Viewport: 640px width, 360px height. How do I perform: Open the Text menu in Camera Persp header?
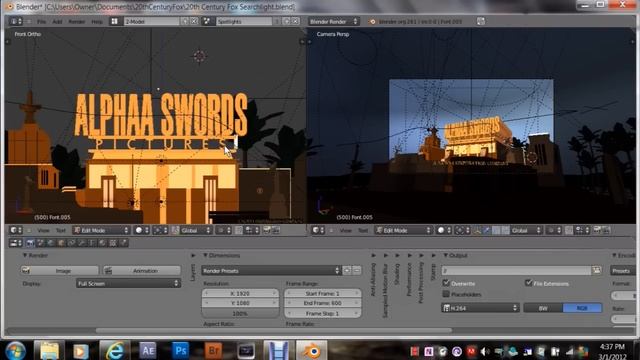point(363,230)
